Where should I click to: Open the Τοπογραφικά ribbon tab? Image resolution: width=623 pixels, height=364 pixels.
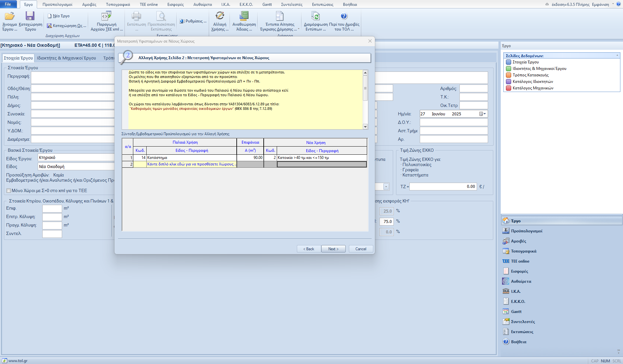click(x=118, y=5)
